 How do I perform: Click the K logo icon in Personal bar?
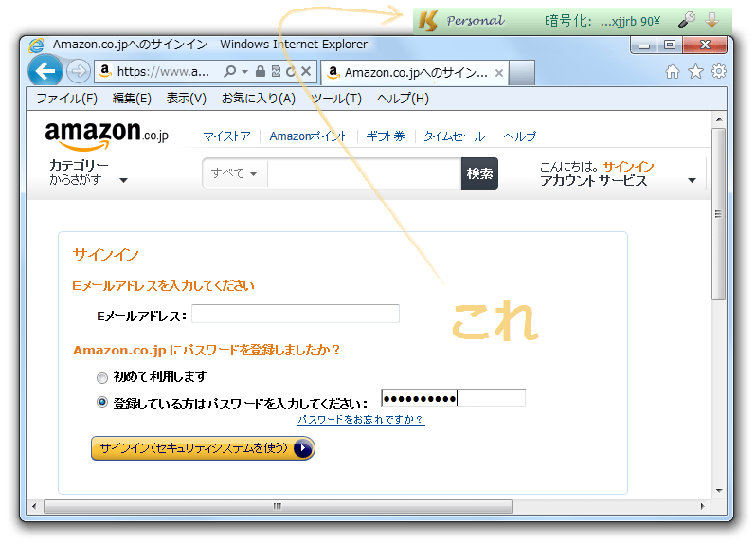[x=427, y=21]
